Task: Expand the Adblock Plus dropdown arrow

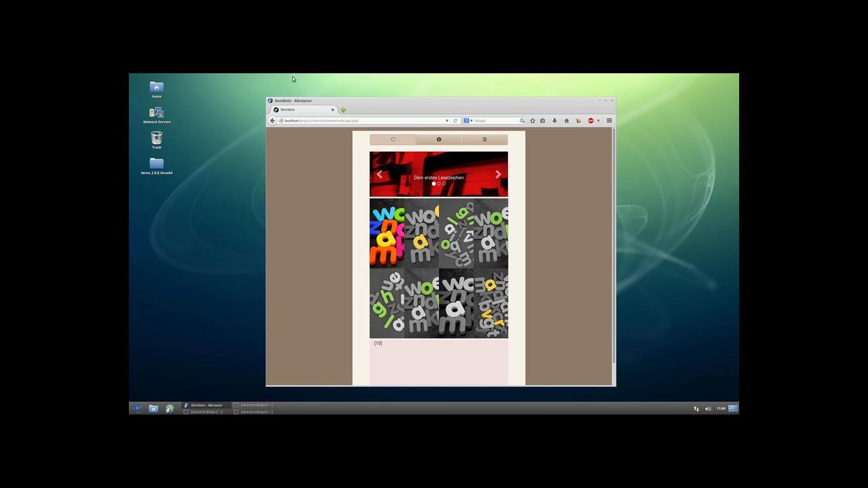Action: 598,121
